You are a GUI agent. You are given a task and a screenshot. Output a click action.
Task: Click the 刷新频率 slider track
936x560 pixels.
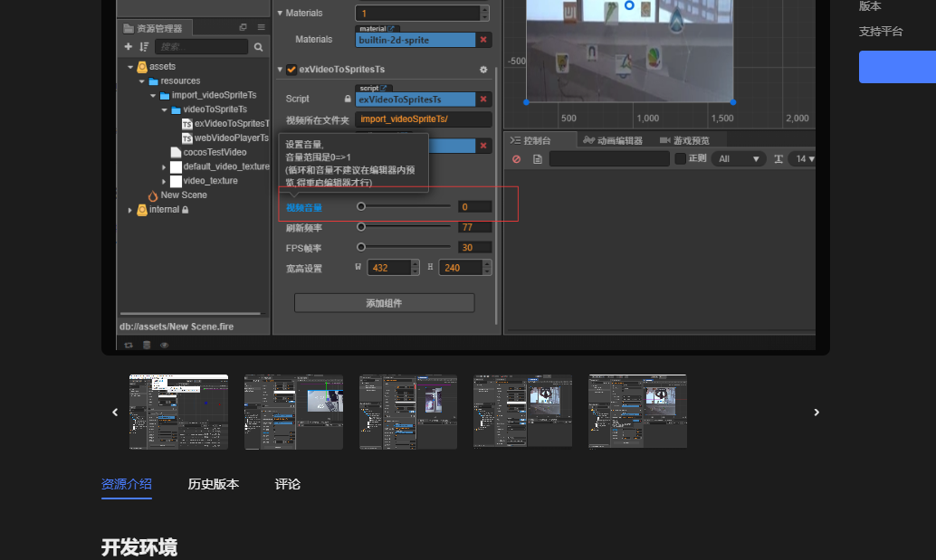[406, 227]
